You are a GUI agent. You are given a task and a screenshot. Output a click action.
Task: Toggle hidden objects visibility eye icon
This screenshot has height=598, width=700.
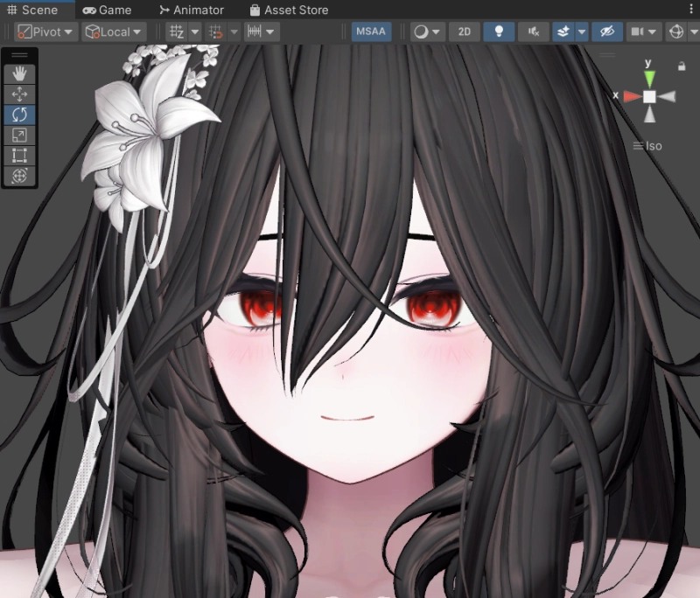606,31
